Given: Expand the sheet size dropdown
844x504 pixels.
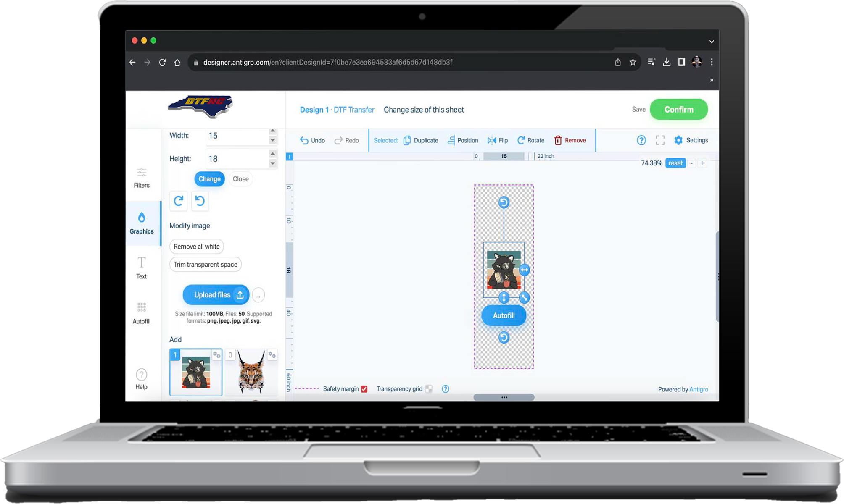Looking at the screenshot, I should [423, 109].
